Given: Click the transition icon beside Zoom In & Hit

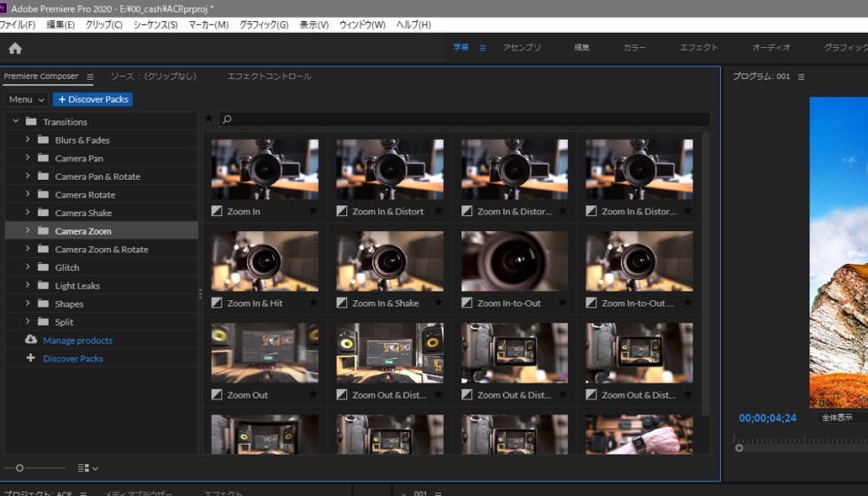Looking at the screenshot, I should click(x=217, y=303).
